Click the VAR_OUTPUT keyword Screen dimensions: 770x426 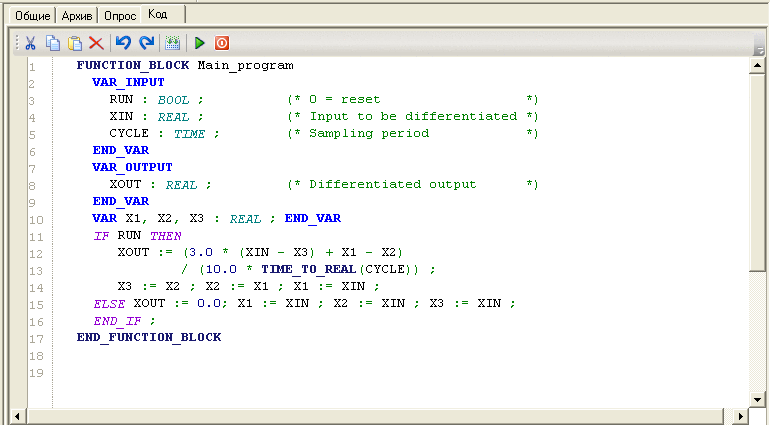pos(132,168)
